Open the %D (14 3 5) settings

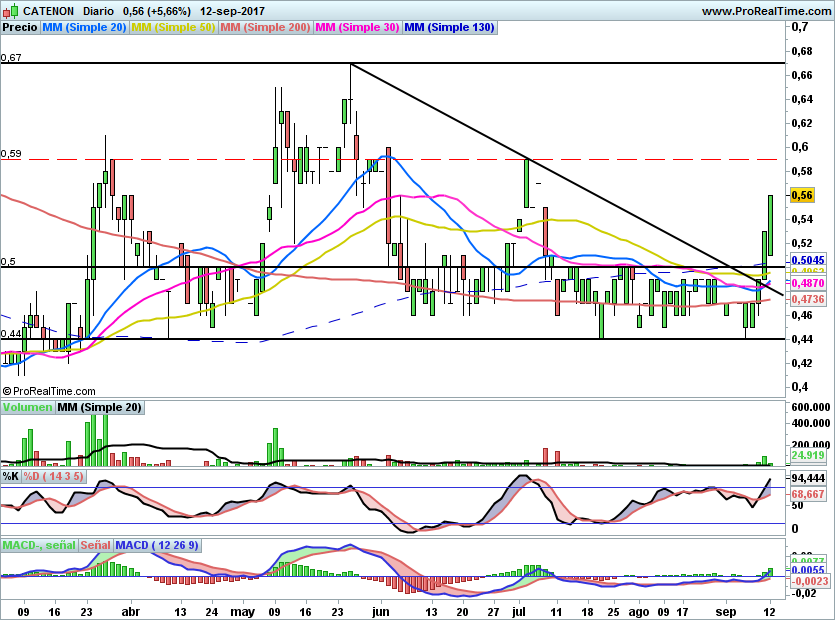(54, 477)
